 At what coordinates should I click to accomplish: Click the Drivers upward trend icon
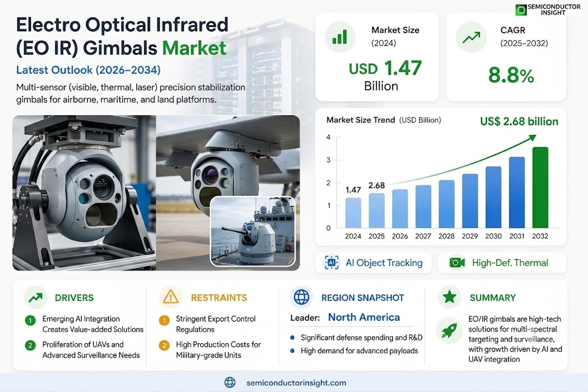[x=36, y=297]
